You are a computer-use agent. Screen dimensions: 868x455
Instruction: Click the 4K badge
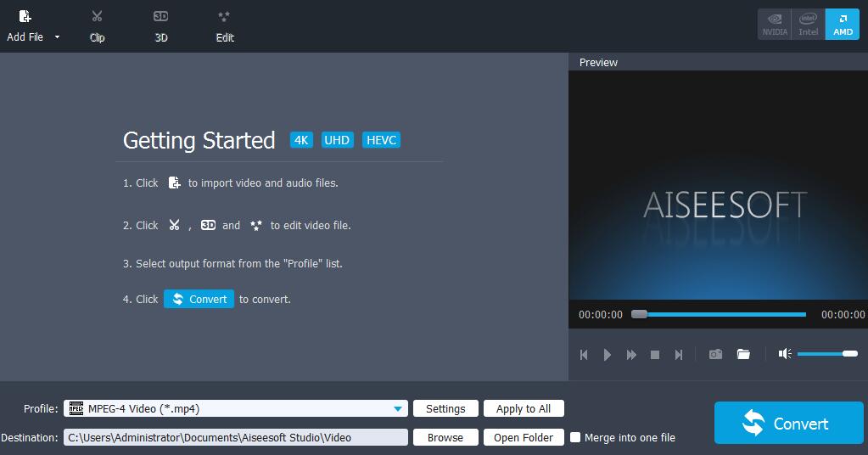[301, 140]
